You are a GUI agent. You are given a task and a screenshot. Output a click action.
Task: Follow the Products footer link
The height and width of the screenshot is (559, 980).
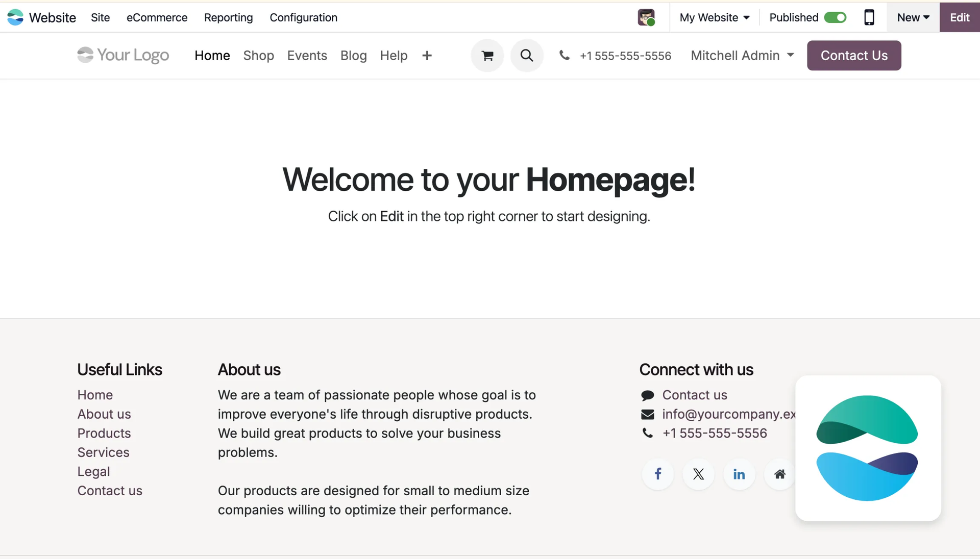tap(104, 433)
